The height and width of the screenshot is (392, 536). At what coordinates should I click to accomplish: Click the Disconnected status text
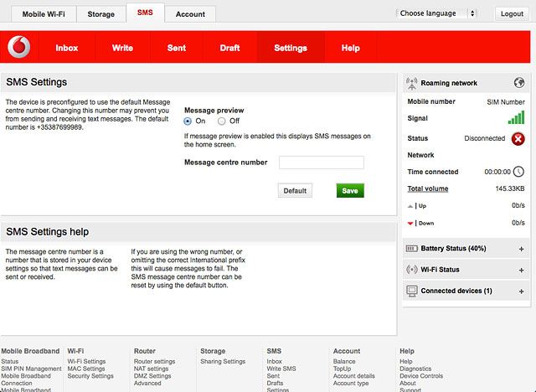click(484, 138)
